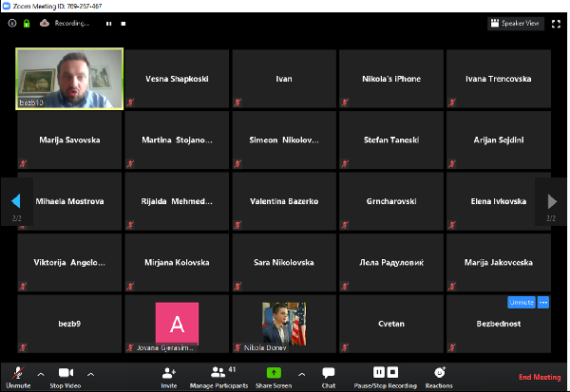Pause the recording from the top bar
570x392 pixels.
tap(107, 23)
